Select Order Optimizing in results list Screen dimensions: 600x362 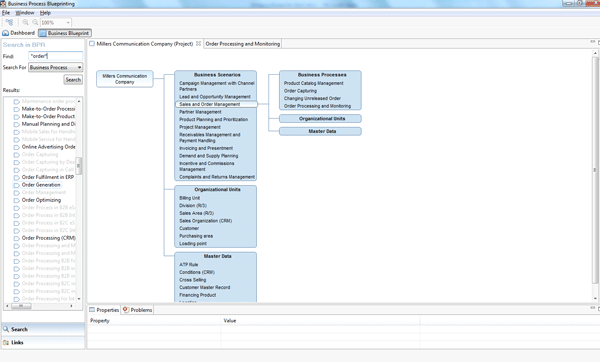pos(41,200)
